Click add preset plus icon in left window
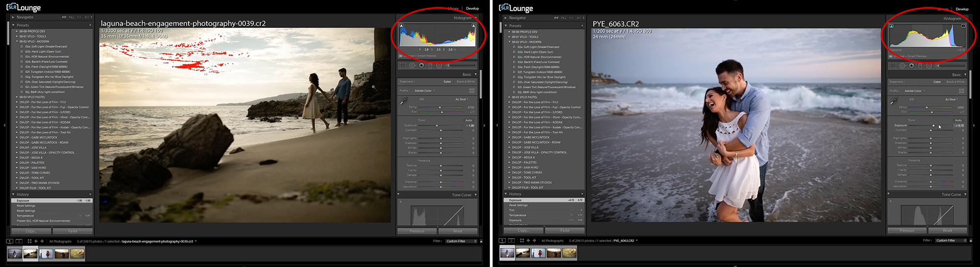The image size is (980, 267). (90, 25)
